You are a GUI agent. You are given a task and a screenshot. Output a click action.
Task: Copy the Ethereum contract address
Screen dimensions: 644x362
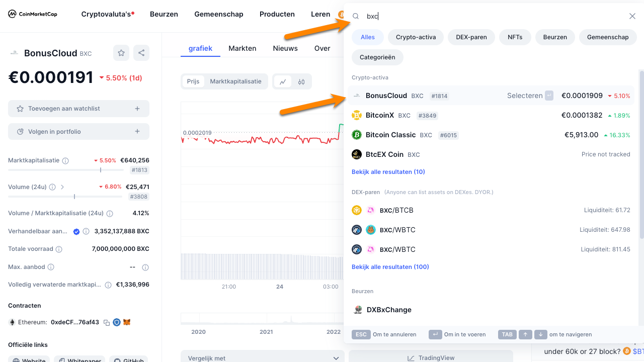107,322
